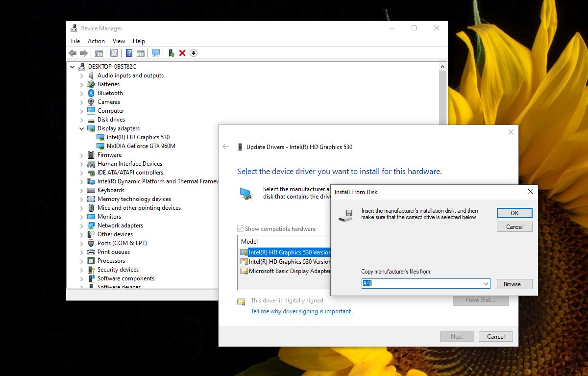This screenshot has height=376, width=588.
Task: Select the Network adapters icon in tree
Action: pyautogui.click(x=91, y=226)
